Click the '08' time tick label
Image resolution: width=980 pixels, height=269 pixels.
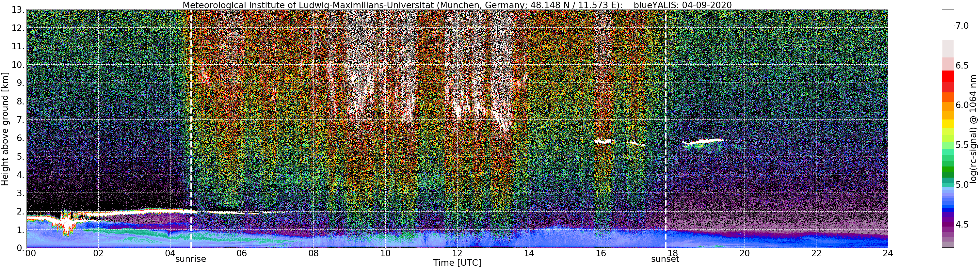point(313,253)
